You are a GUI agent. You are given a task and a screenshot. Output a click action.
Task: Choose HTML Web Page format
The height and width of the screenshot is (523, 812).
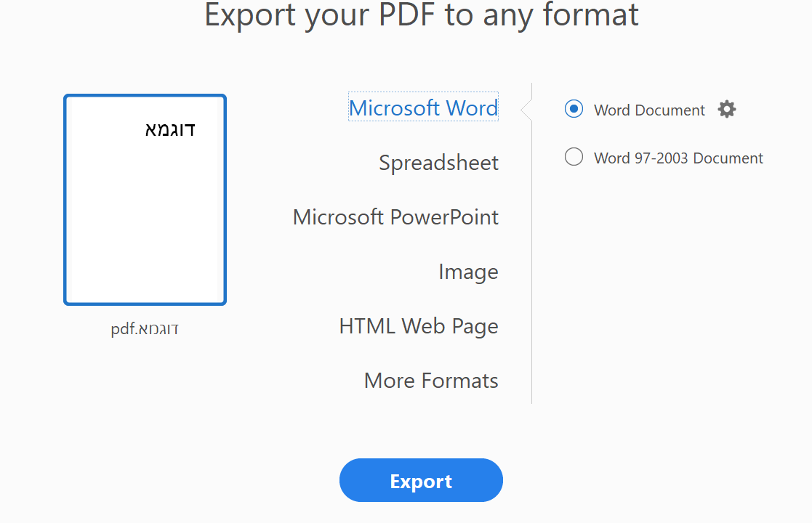419,326
